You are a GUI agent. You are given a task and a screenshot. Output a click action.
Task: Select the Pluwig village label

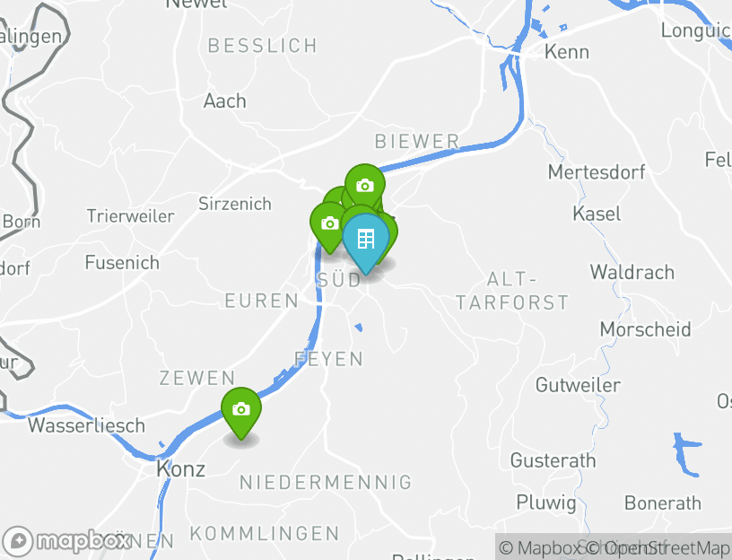click(546, 503)
